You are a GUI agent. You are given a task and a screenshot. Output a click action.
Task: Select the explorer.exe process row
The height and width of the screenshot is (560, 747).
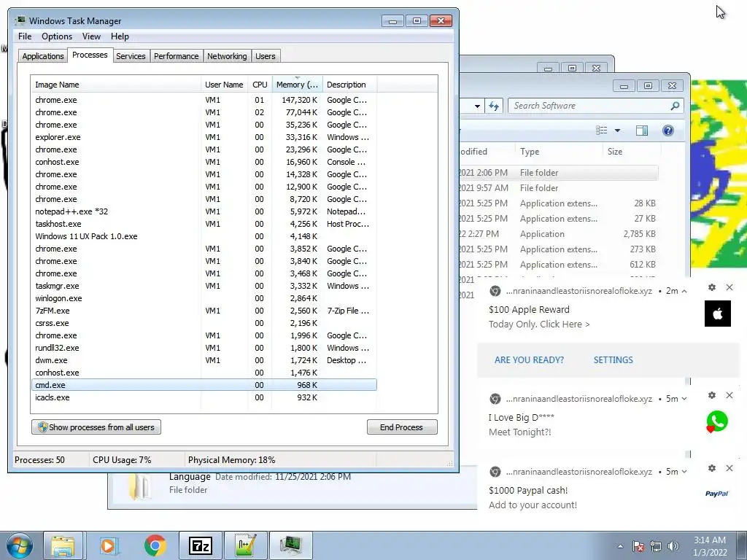(204, 137)
